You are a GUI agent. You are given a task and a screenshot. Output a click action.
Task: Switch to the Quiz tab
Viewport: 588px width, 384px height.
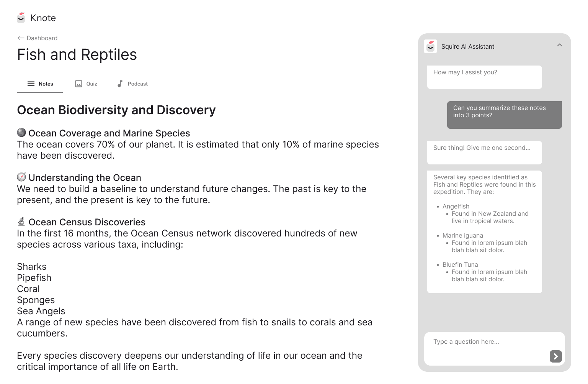[91, 84]
